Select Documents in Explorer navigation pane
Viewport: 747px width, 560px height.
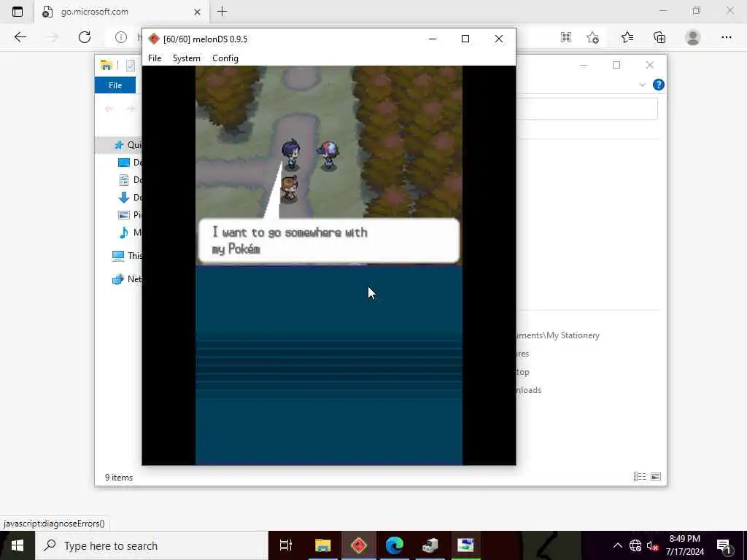tap(130, 180)
